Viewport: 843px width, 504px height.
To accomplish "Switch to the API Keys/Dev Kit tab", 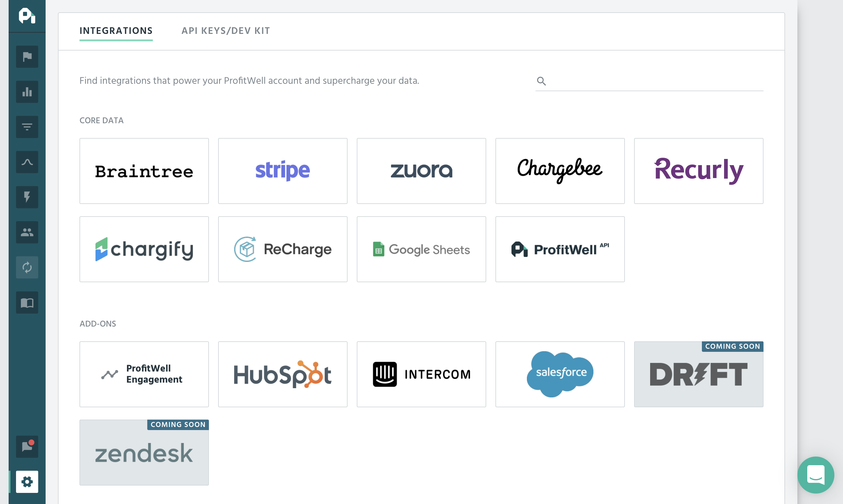I will point(226,31).
